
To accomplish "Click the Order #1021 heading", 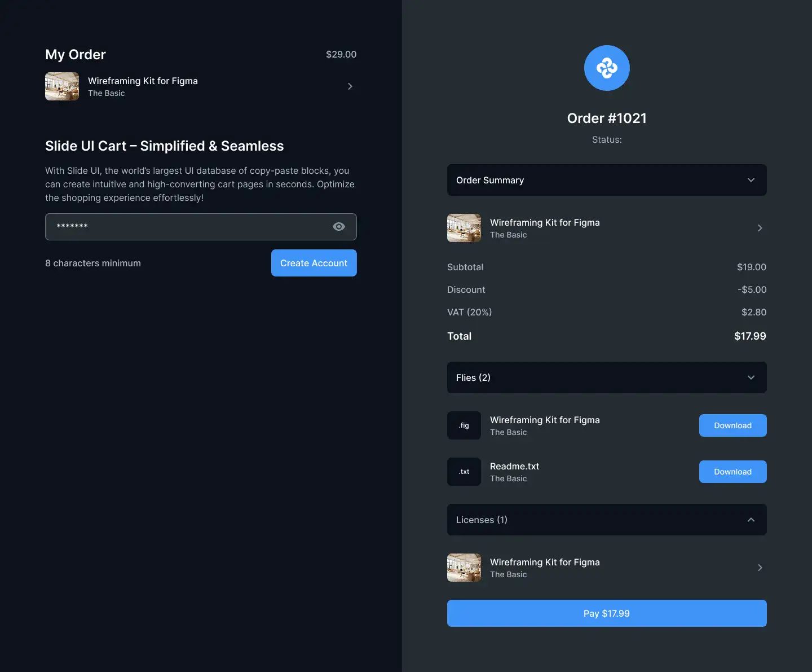I will (x=607, y=118).
